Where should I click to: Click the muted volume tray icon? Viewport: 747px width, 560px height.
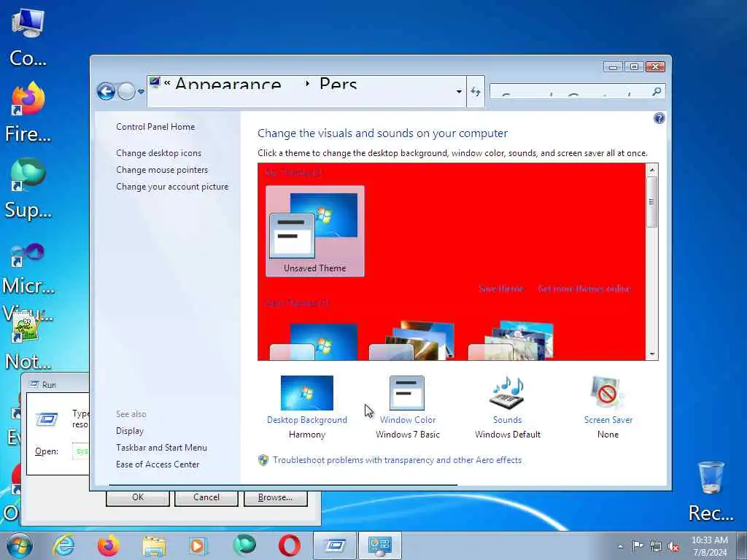(x=673, y=546)
